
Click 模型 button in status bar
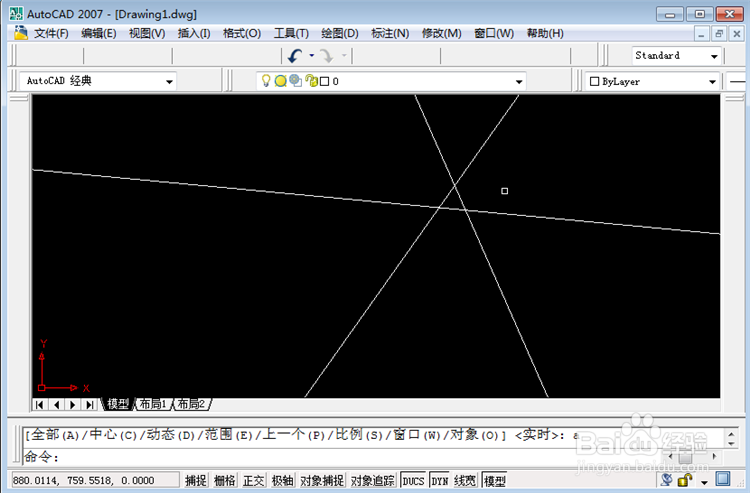[494, 481]
